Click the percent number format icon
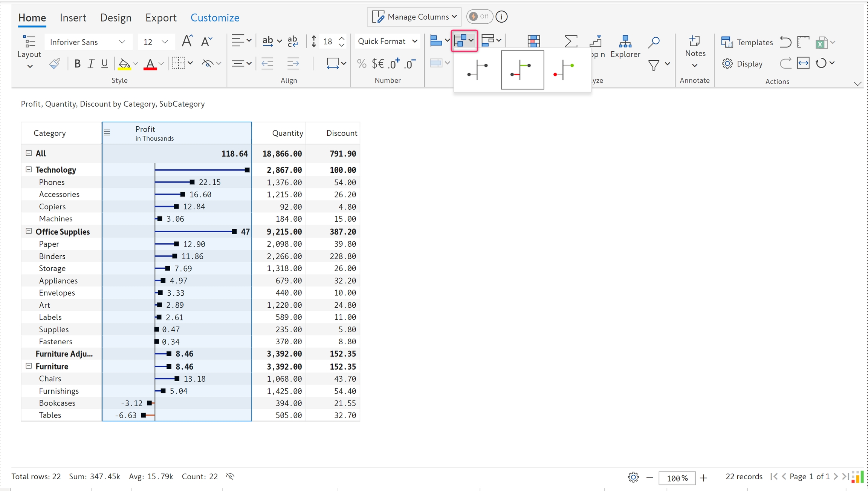Image resolution: width=868 pixels, height=491 pixels. 361,64
